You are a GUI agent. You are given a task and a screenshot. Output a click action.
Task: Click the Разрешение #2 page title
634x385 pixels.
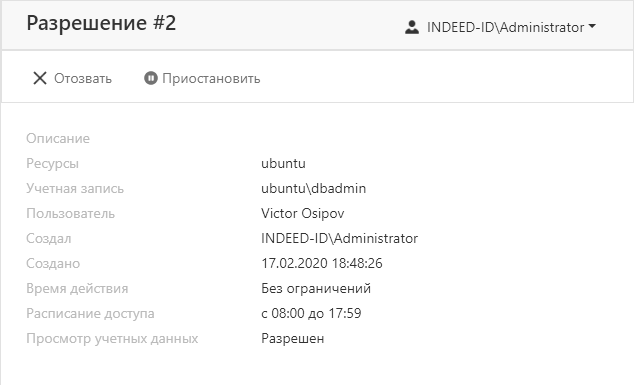click(101, 23)
